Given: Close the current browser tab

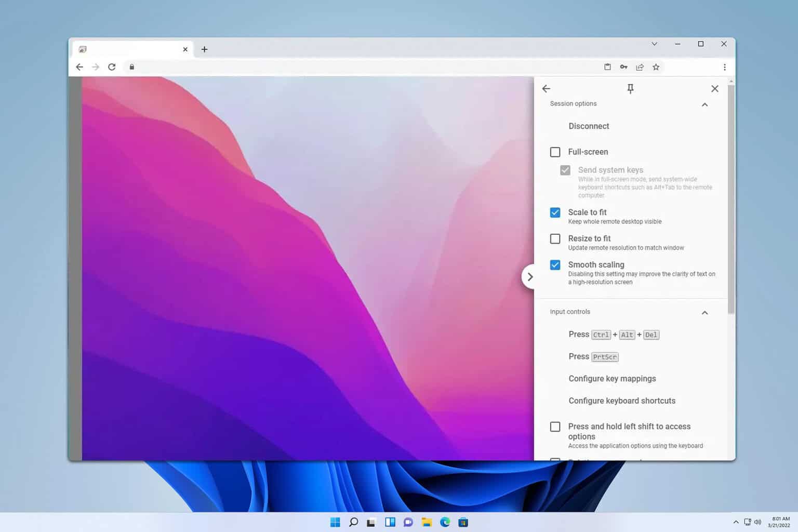Looking at the screenshot, I should click(x=185, y=49).
